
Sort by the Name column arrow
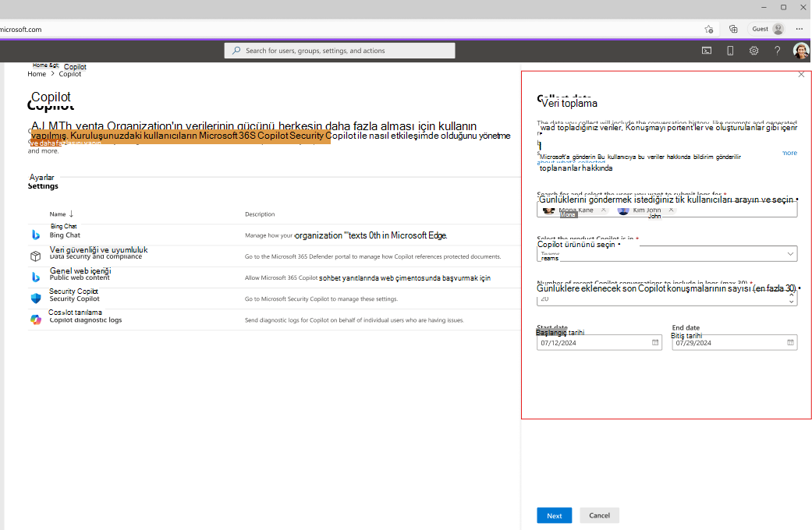click(72, 214)
